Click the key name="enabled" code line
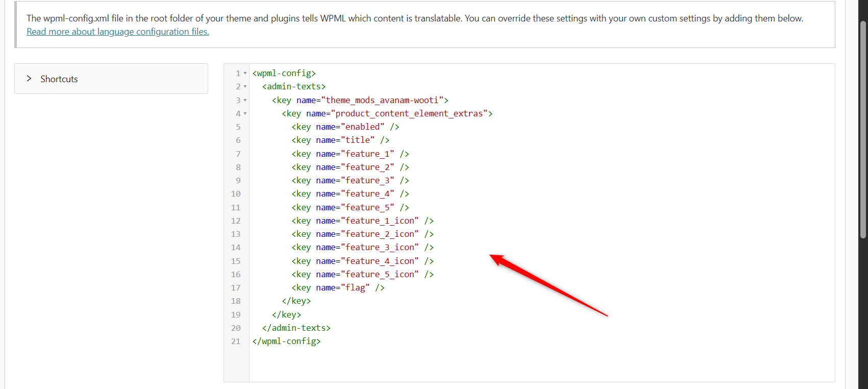This screenshot has height=389, width=868. [345, 127]
